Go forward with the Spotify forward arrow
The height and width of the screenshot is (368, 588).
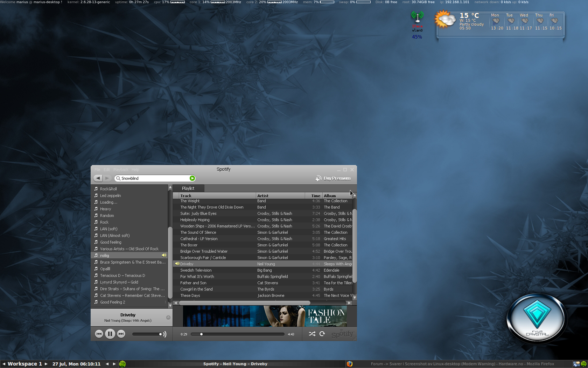coord(107,178)
